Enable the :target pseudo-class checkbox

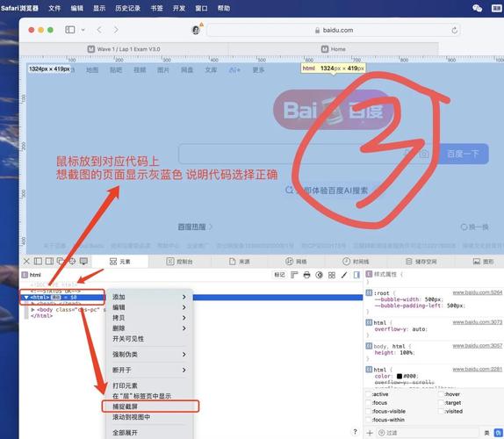[441, 403]
